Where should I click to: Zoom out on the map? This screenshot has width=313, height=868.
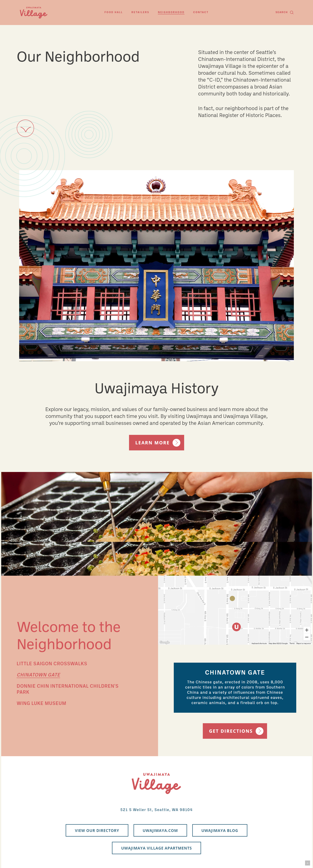tap(307, 637)
